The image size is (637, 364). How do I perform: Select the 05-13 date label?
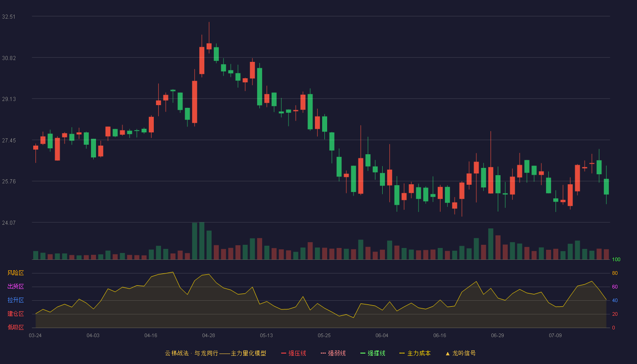[x=266, y=335]
